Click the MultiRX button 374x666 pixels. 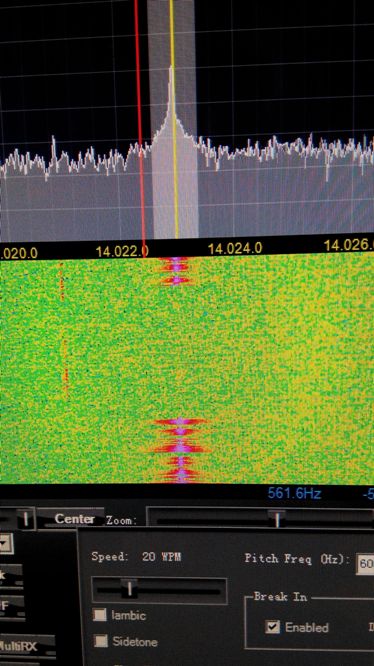[26, 646]
